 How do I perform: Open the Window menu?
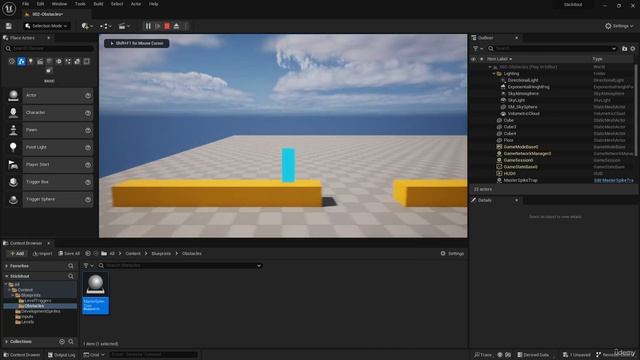click(59, 4)
